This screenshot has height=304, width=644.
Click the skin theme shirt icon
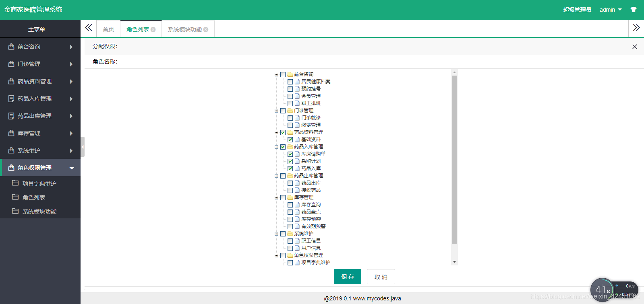(634, 10)
